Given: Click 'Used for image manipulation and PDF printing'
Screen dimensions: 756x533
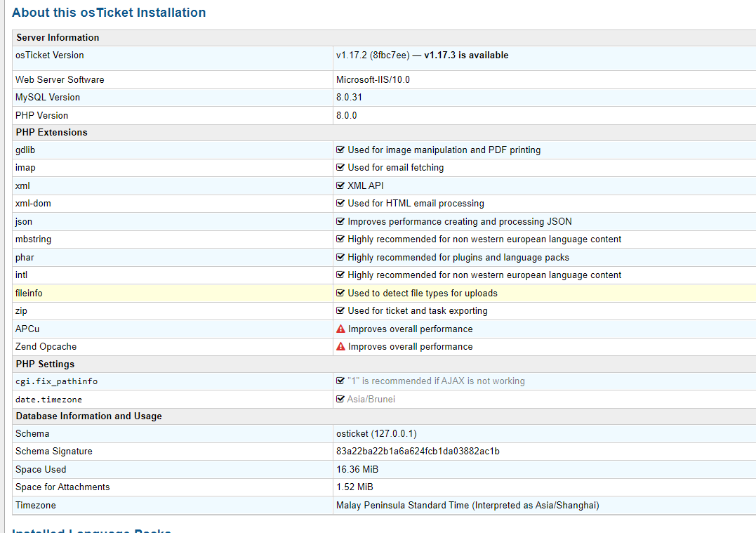Looking at the screenshot, I should pyautogui.click(x=444, y=150).
